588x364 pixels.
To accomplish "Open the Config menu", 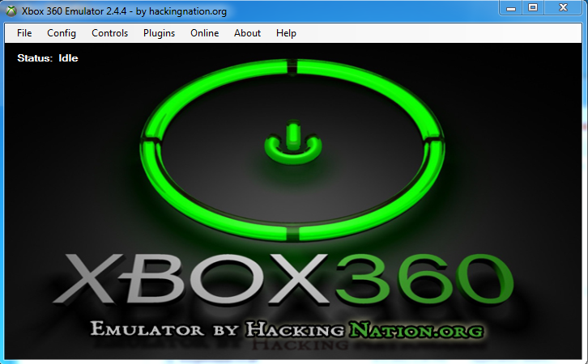I will (62, 33).
